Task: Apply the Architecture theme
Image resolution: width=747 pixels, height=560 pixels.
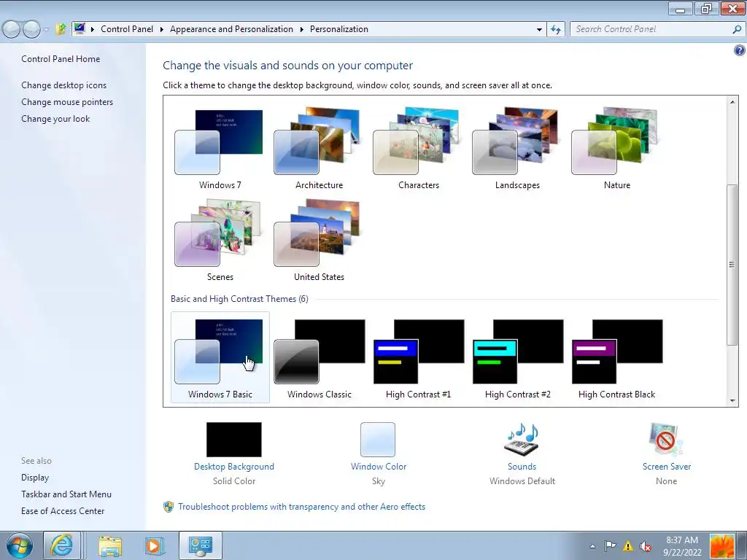Action: tap(319, 147)
